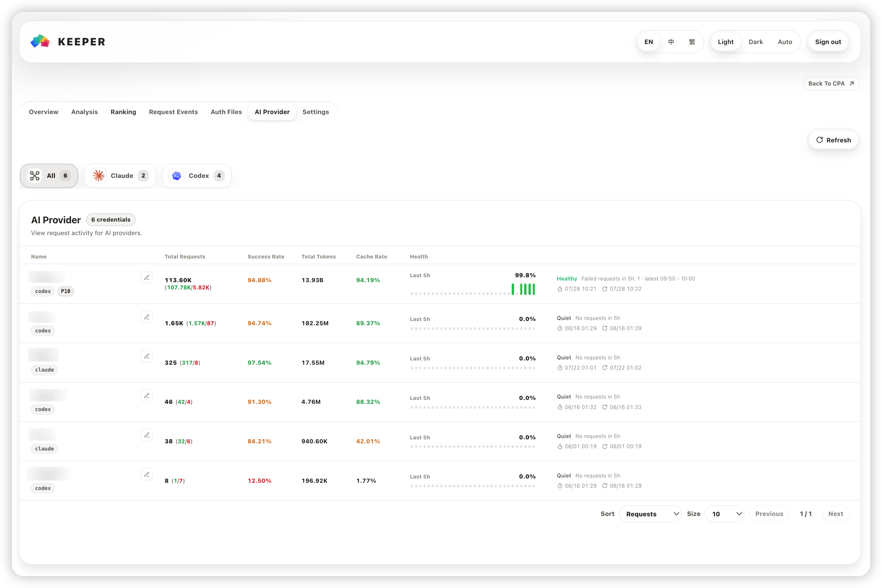Click the reload icon next to 07/28 10:22
This screenshot has height=588, width=882.
tap(605, 289)
